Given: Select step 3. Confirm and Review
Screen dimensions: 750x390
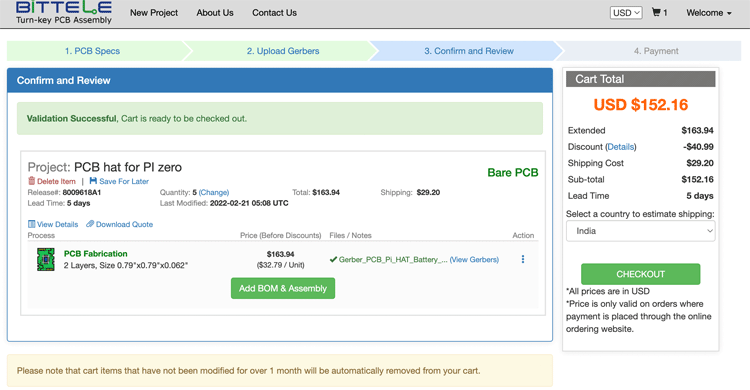Looking at the screenshot, I should click(469, 51).
